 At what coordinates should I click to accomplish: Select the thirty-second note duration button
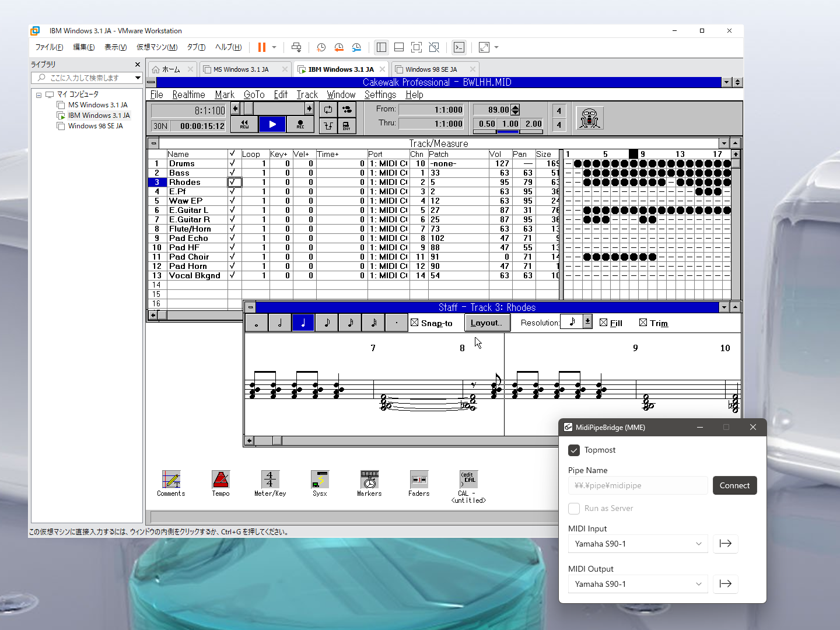[373, 323]
